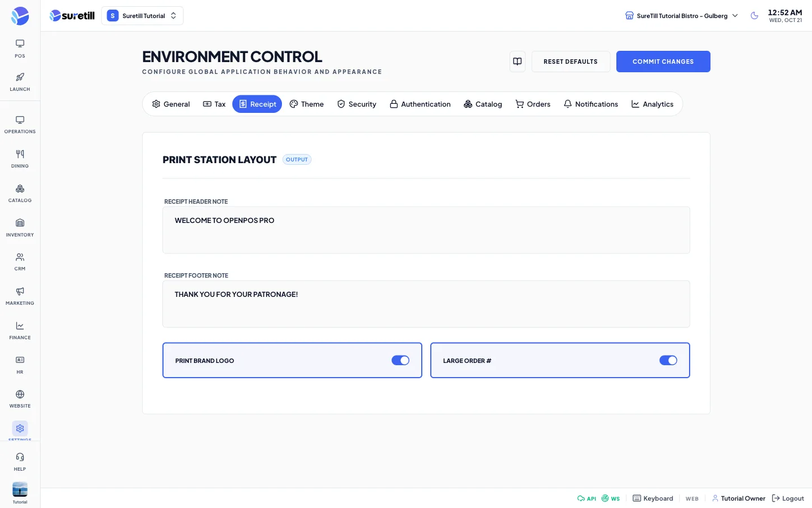The image size is (812, 508).
Task: Click the API status indicator
Action: 586,498
